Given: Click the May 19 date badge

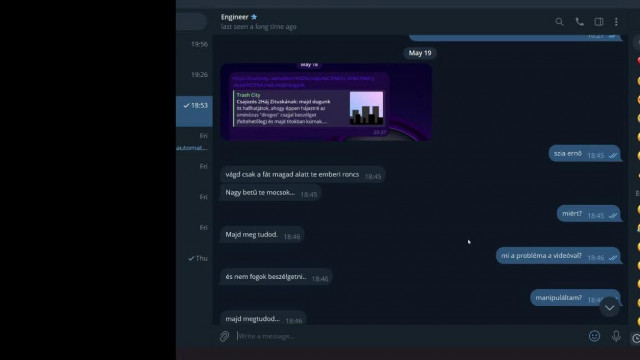Looking at the screenshot, I should (420, 53).
